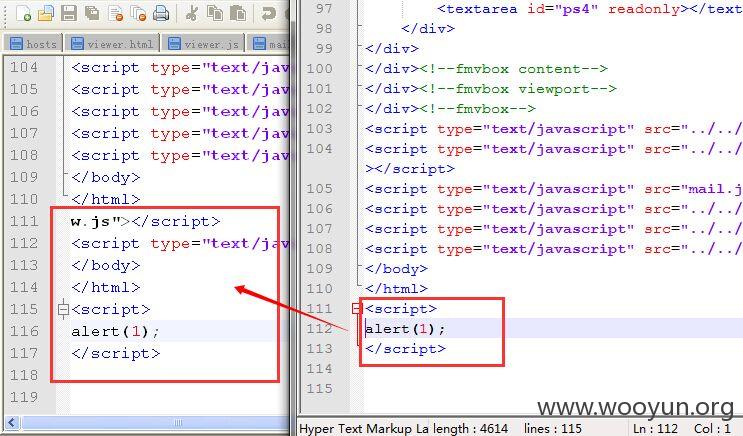Viewport: 743px width, 436px height.
Task: Click 'Col : 1' in status bar
Action: point(712,428)
